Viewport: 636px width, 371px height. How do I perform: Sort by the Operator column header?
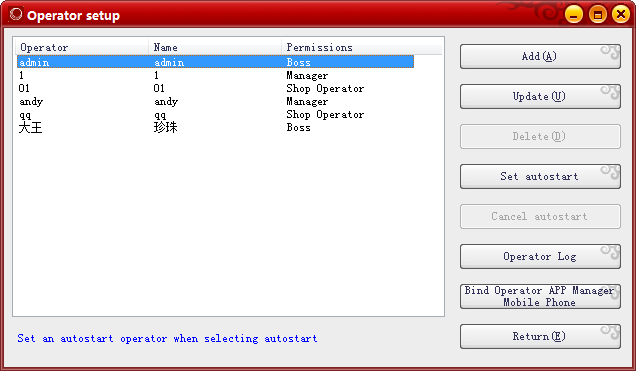click(x=82, y=47)
